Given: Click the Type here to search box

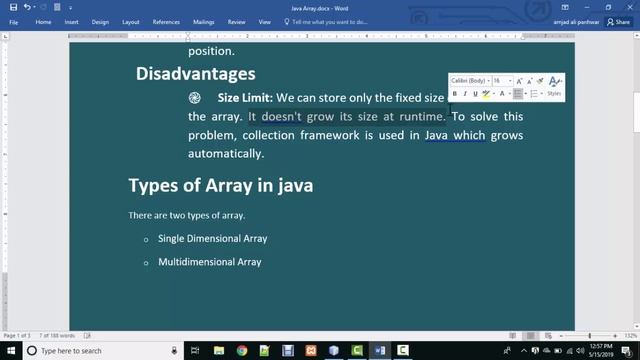Looking at the screenshot, I should [x=102, y=351].
